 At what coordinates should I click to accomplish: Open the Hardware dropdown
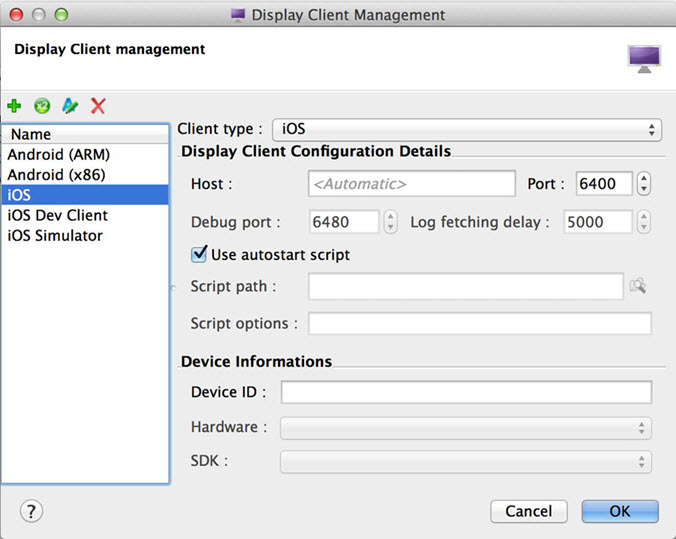466,428
